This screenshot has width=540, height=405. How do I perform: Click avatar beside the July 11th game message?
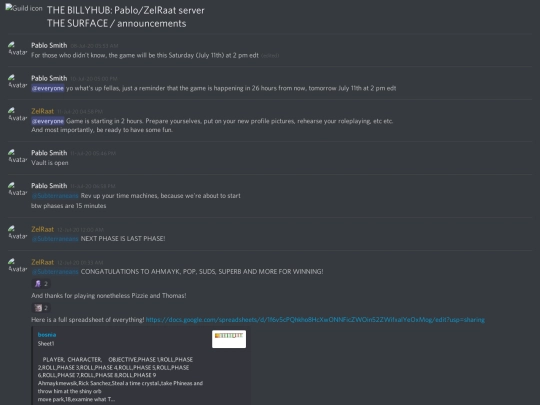click(17, 49)
